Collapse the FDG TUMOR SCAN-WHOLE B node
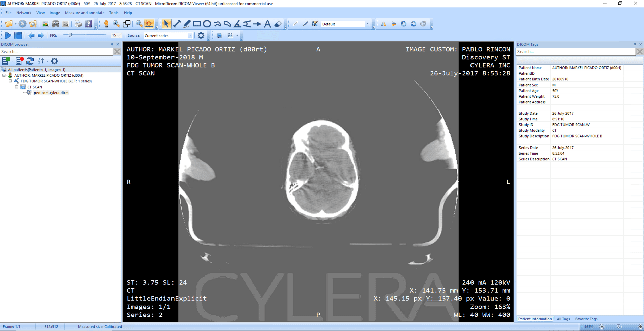 tap(10, 81)
